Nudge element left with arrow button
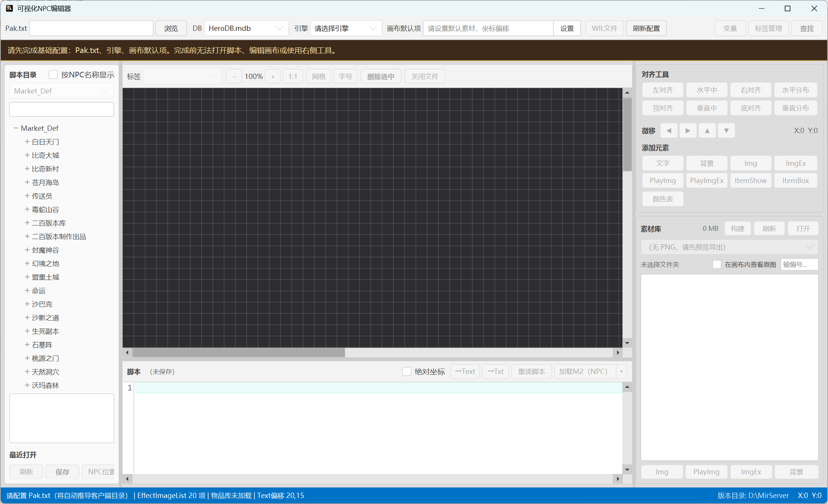This screenshot has height=504, width=828. pos(669,131)
